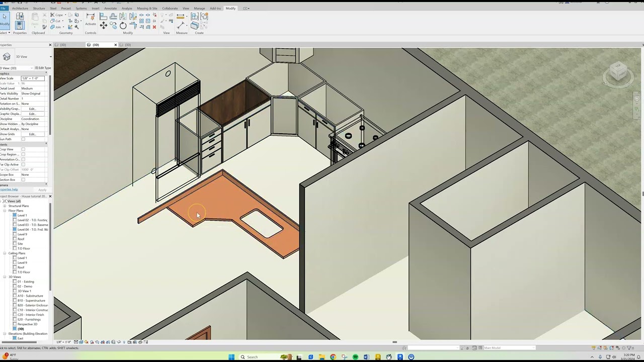644x362 pixels.
Task: Collapse the Ceiling Plans node
Action: pos(5,253)
